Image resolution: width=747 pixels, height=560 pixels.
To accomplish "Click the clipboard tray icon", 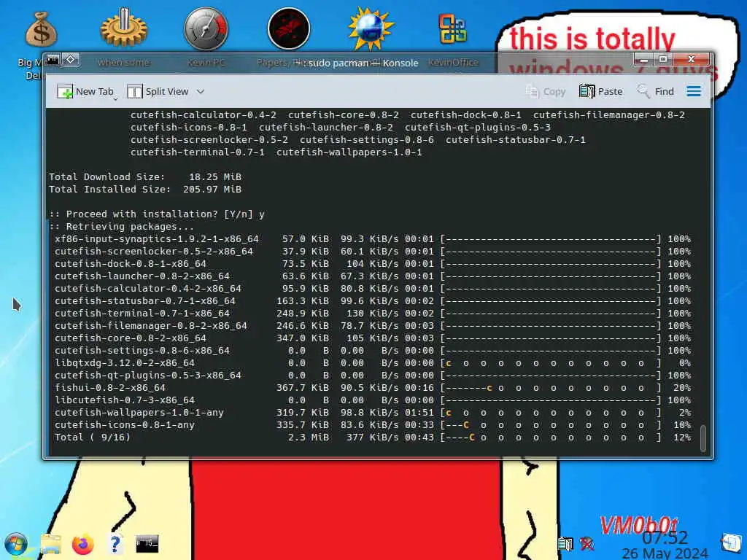I will tap(565, 544).
